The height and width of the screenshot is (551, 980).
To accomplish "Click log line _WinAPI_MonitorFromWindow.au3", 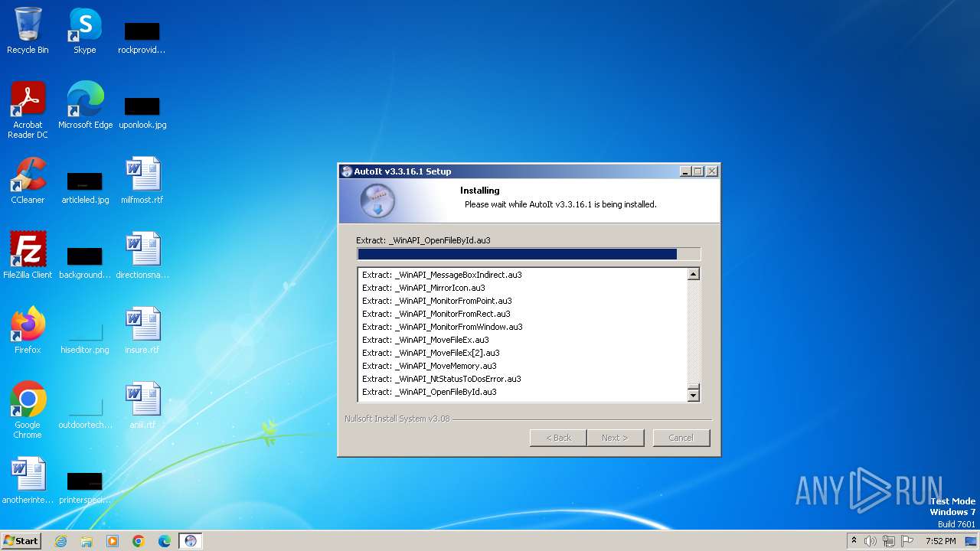I will (443, 327).
